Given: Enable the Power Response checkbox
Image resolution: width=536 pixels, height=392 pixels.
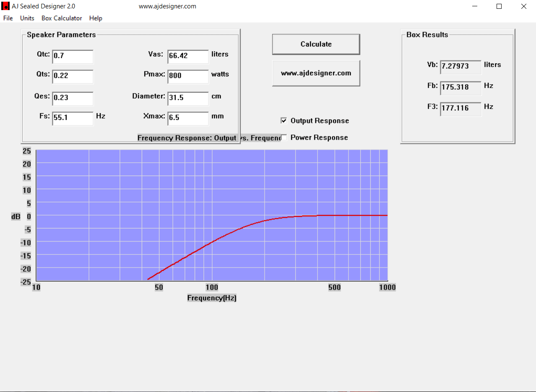Looking at the screenshot, I should [284, 138].
